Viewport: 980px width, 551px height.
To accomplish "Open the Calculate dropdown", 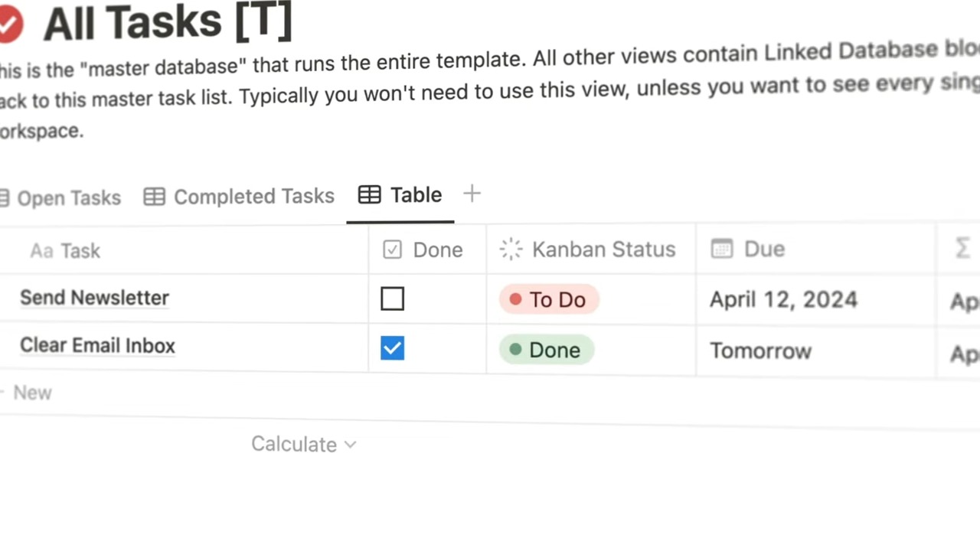I will (303, 444).
